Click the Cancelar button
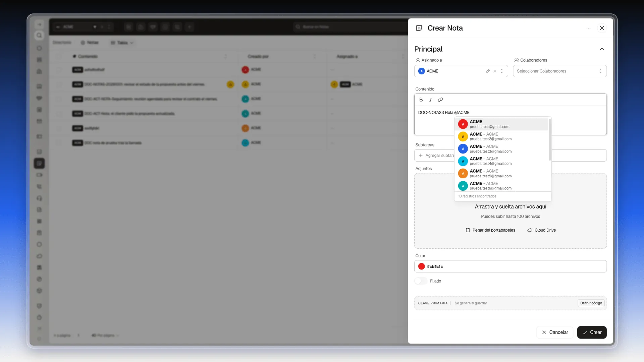 [x=555, y=332]
